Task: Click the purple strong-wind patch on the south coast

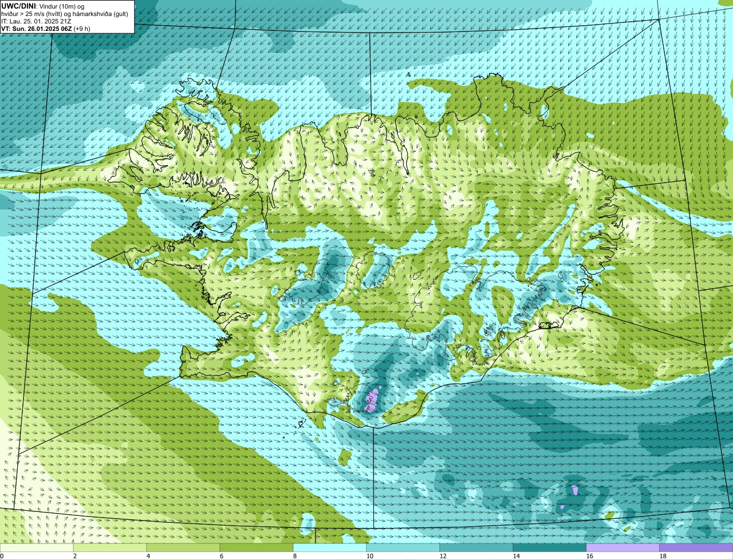Action: (372, 400)
